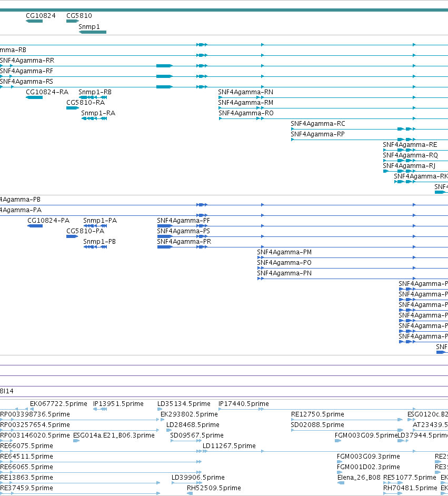Click the Snmp1-PA protein label
448x496 pixels.
[x=100, y=221]
